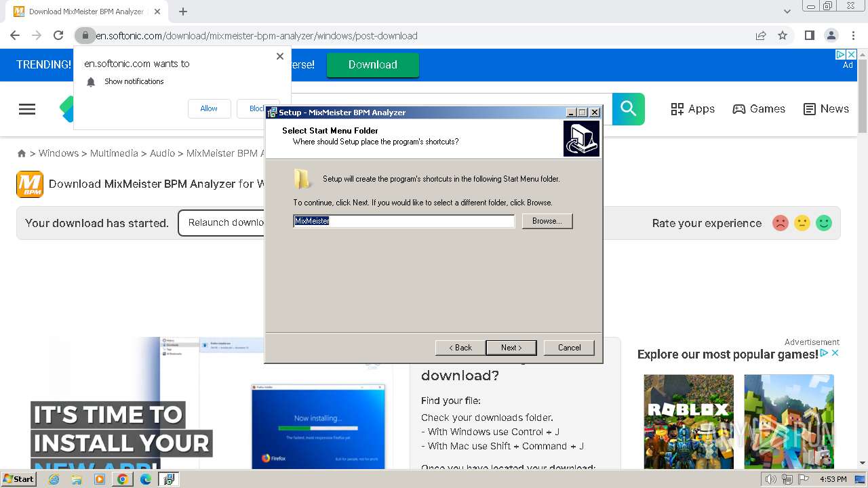Image resolution: width=868 pixels, height=488 pixels.
Task: Open the News section
Action: [826, 108]
